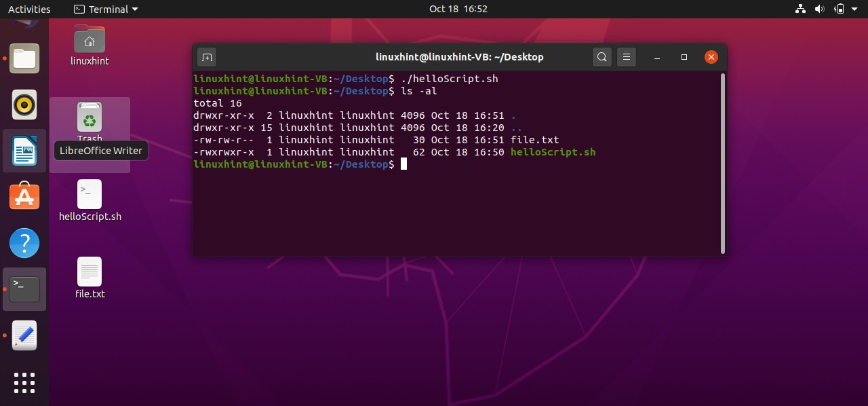Click 'total 16' line in terminal
868x406 pixels.
pos(218,103)
